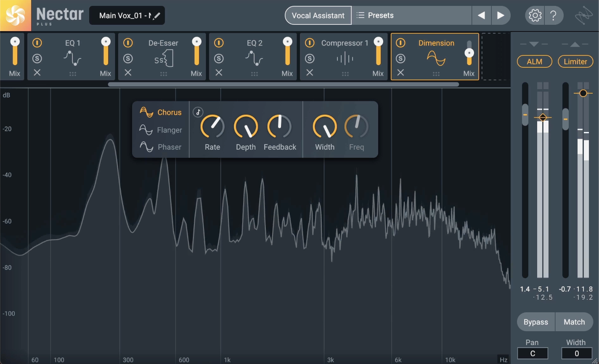Click the output Width value field
Screen dimensions: 599x364
577,353
